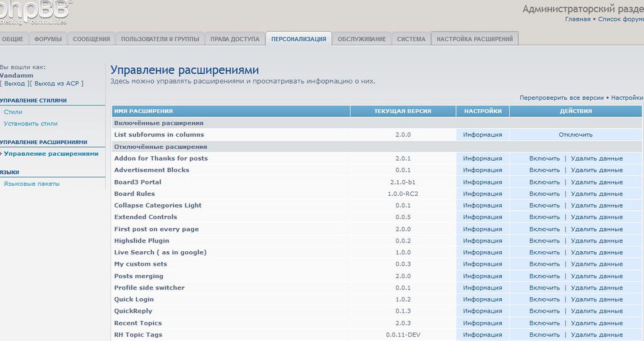This screenshot has width=644, height=341.
Task: Click the phpBB logo
Action: pos(35,13)
